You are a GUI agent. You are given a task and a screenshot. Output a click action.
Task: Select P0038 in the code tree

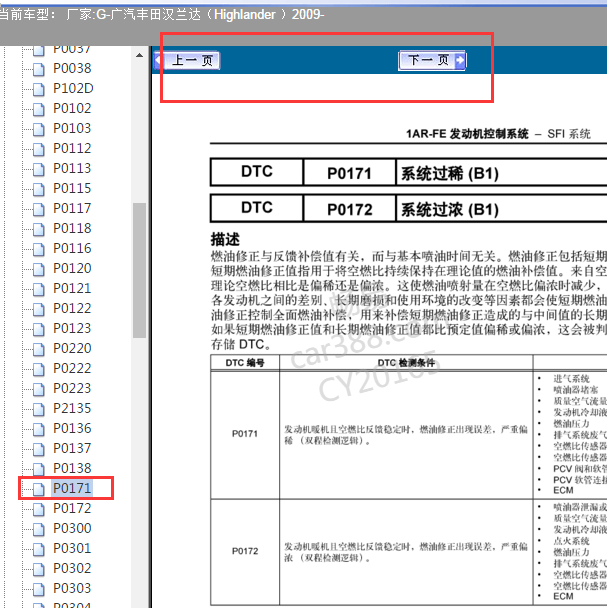[72, 68]
